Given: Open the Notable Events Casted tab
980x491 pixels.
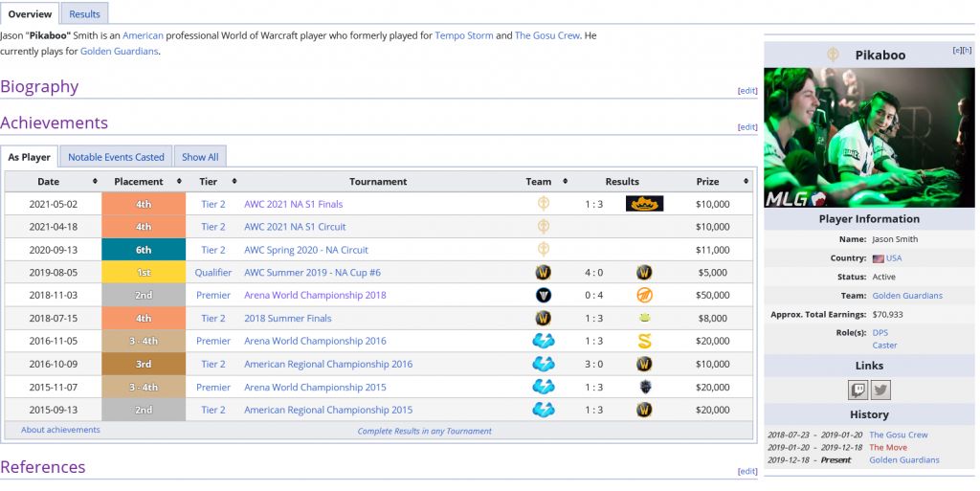Looking at the screenshot, I should [116, 157].
